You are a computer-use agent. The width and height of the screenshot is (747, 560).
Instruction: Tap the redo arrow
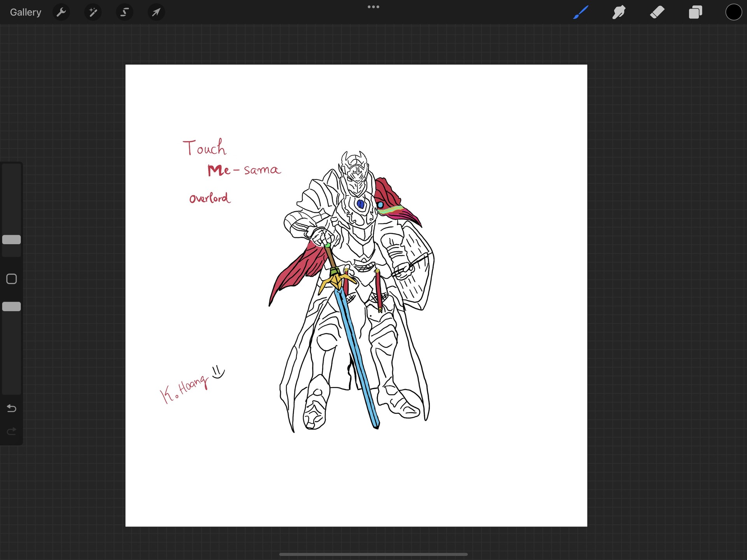(x=11, y=431)
